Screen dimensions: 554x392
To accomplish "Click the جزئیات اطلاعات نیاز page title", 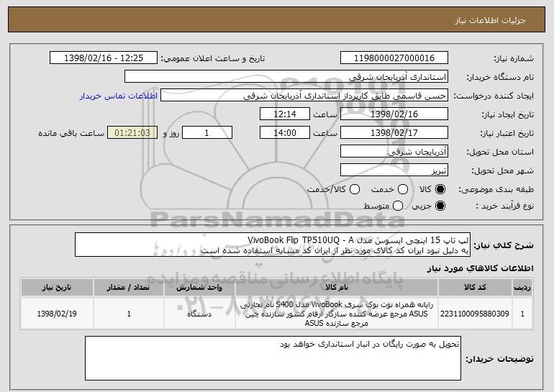I will [490, 20].
